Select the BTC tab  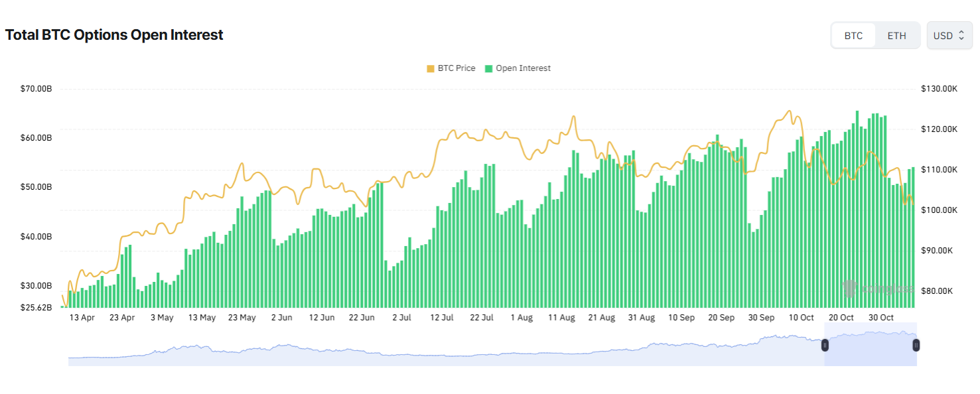tap(853, 35)
